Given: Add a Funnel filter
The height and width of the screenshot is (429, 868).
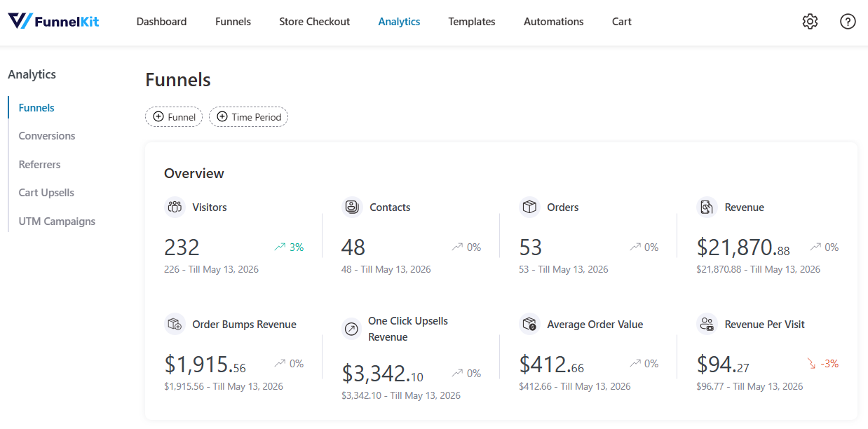Looking at the screenshot, I should tap(174, 117).
